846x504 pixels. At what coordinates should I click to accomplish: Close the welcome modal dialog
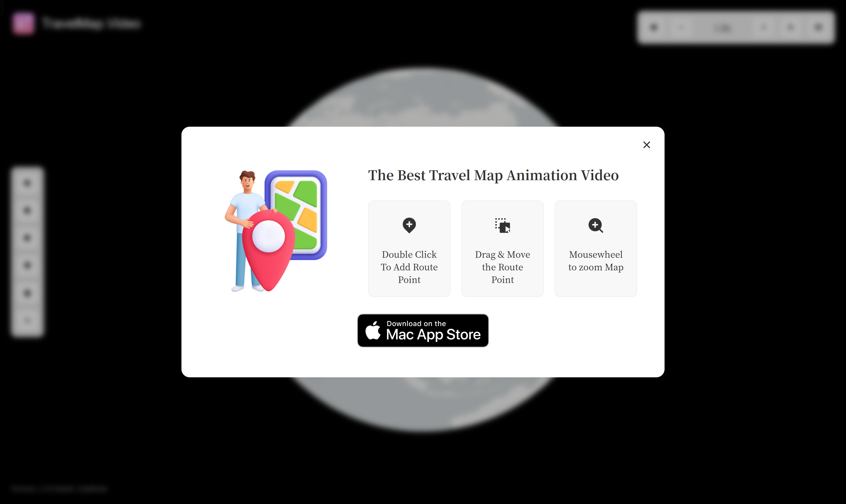point(647,145)
